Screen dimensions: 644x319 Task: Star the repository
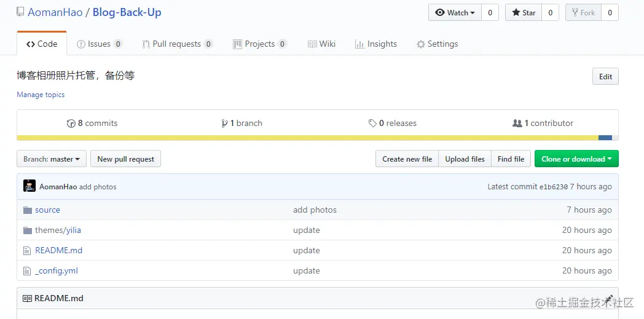[x=524, y=13]
